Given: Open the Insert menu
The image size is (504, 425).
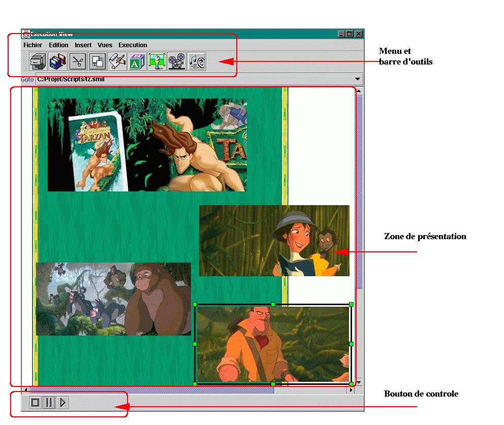Looking at the screenshot, I should tap(83, 45).
